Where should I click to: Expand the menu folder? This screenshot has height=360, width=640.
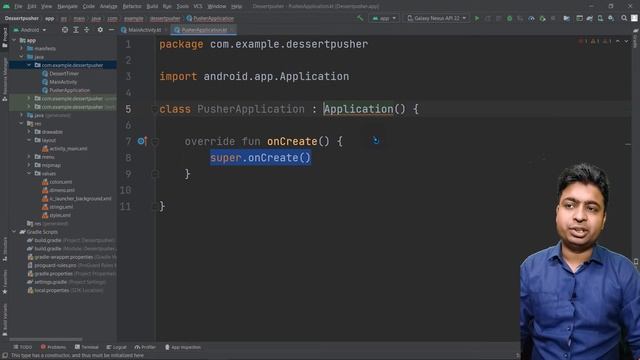29,157
